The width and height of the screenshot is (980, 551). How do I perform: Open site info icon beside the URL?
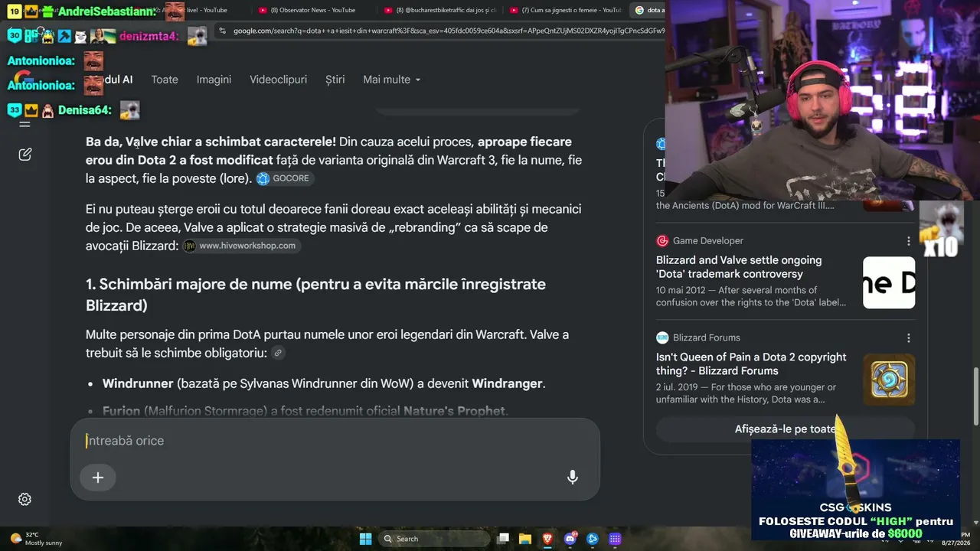tap(222, 31)
